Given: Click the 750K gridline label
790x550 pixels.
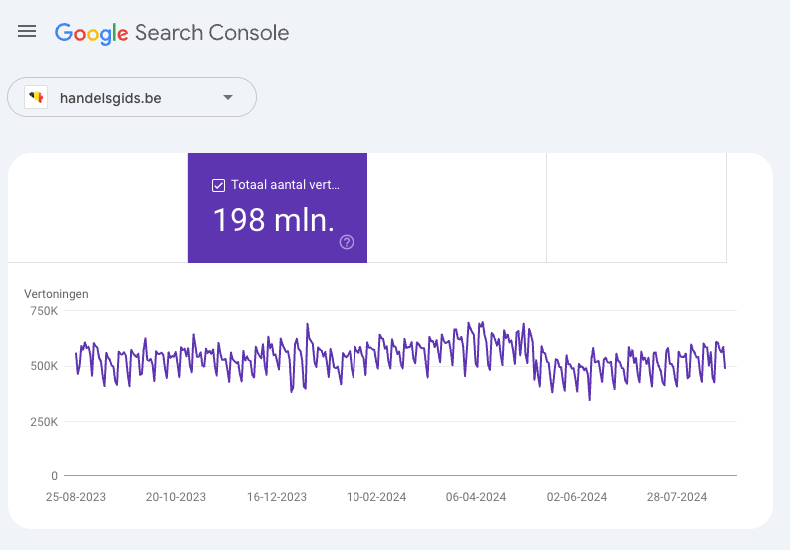Looking at the screenshot, I should pos(44,312).
